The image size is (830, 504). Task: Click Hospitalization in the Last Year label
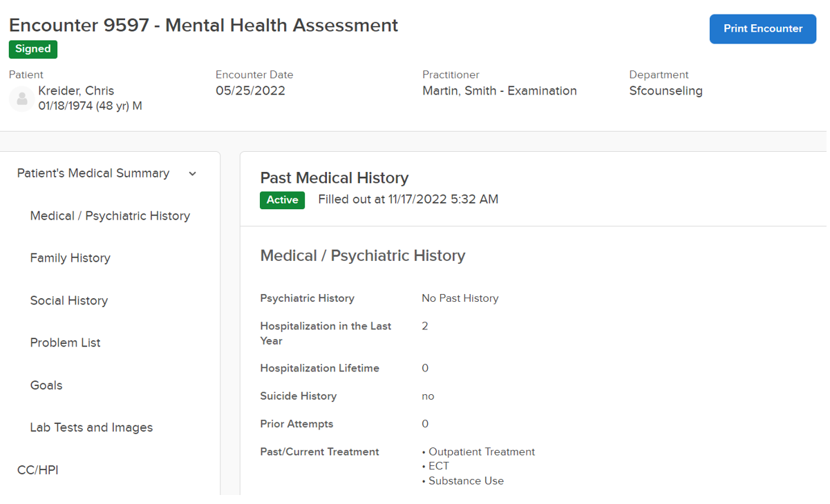(x=326, y=333)
